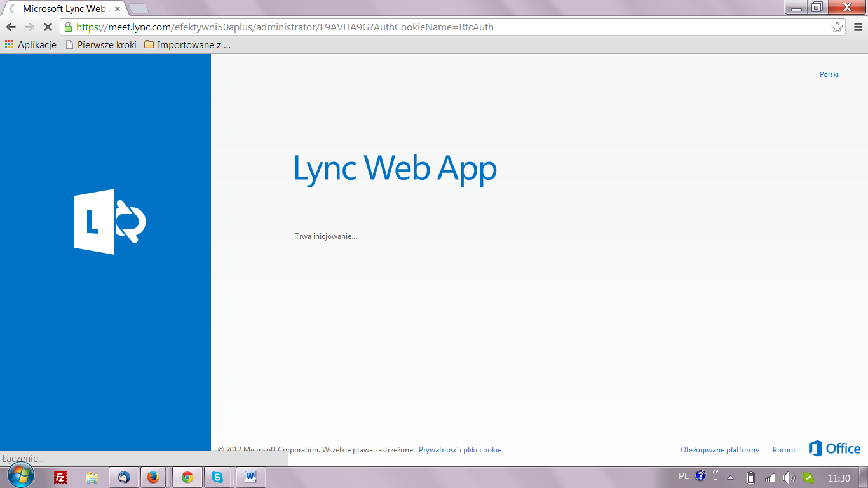The width and height of the screenshot is (868, 488).
Task: Click the Microsoft copyright text in footer
Action: (x=316, y=450)
